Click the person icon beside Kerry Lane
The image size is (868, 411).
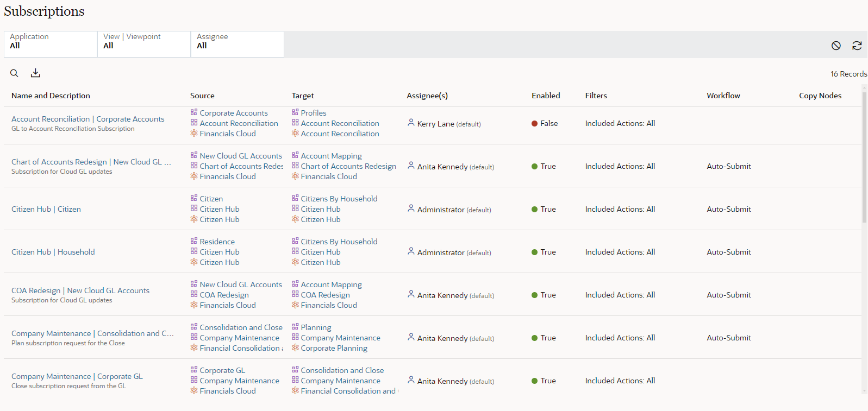coord(411,123)
